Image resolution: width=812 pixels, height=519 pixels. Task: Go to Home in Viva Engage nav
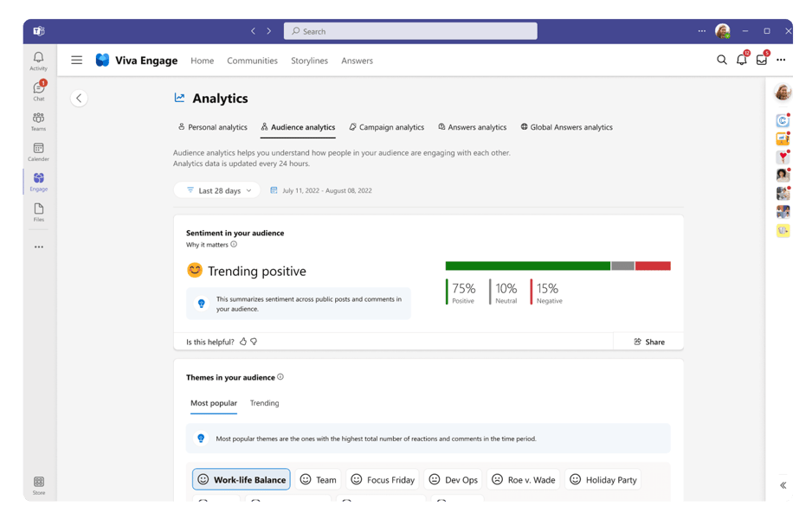pyautogui.click(x=202, y=61)
